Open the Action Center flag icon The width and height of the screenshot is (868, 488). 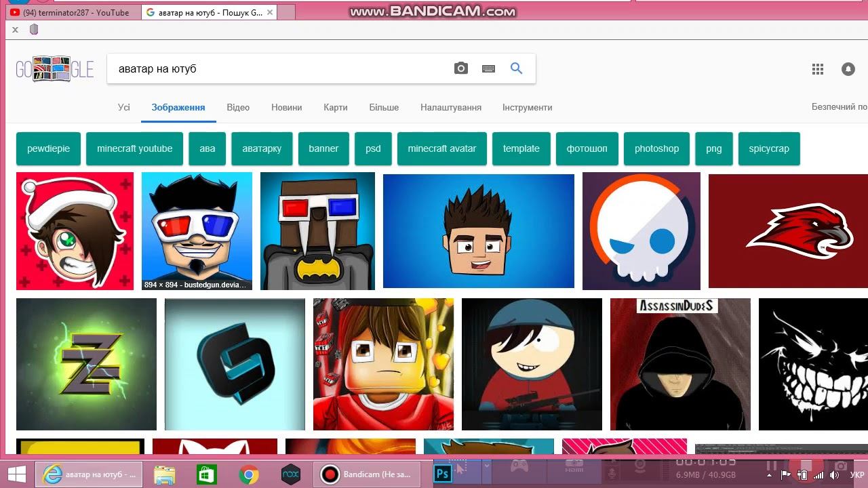pos(786,474)
